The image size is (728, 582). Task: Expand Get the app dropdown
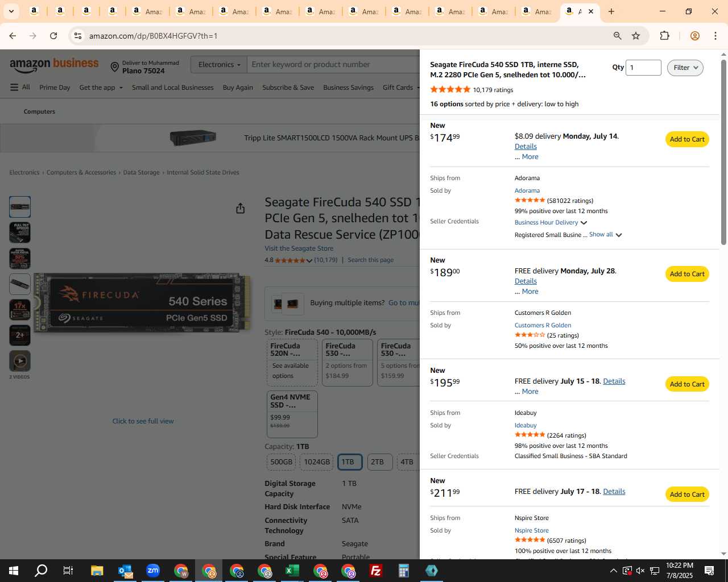pyautogui.click(x=101, y=88)
